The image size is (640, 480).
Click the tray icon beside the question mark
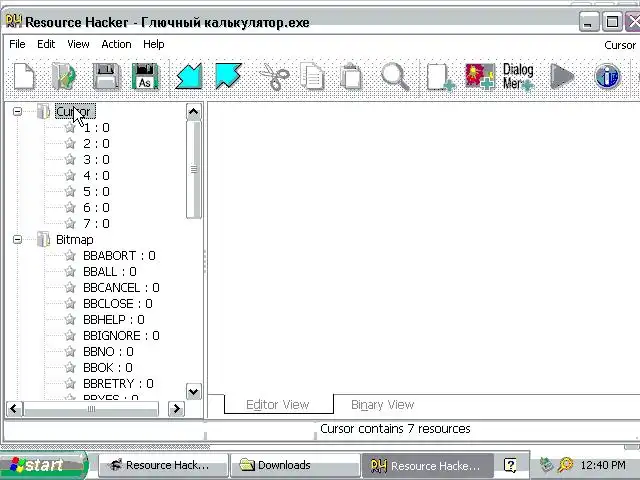pyautogui.click(x=546, y=464)
